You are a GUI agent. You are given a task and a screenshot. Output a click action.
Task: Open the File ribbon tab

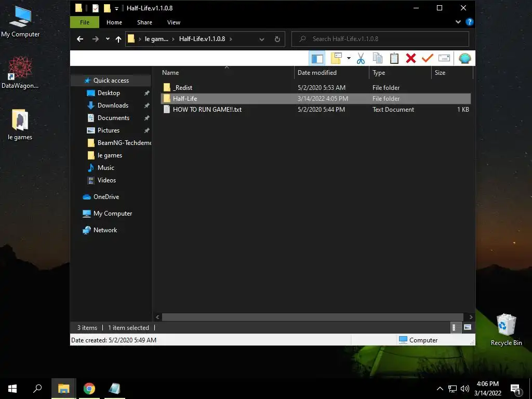(85, 22)
